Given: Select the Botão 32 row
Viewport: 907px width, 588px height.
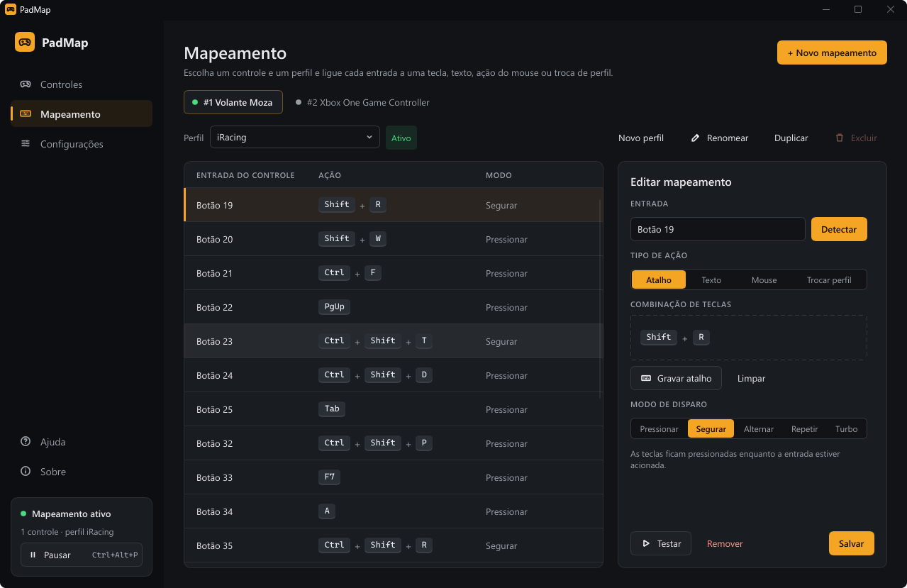Looking at the screenshot, I should tap(394, 443).
